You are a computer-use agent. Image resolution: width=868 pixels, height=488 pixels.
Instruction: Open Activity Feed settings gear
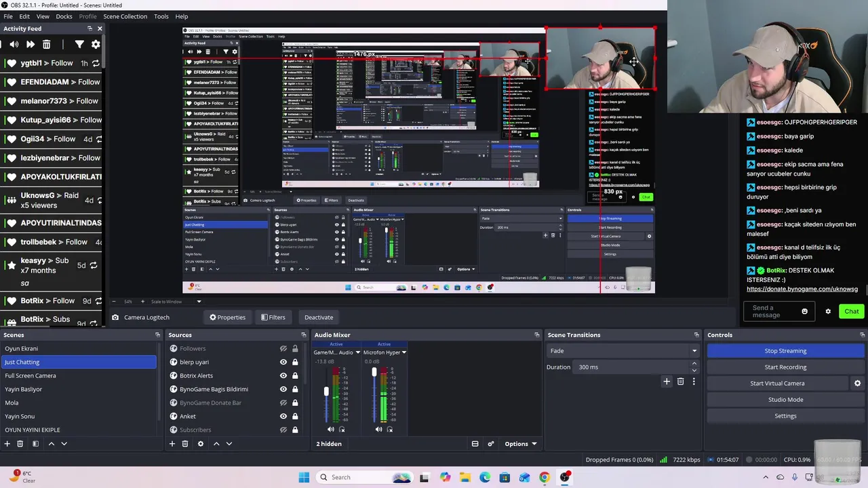(x=96, y=44)
